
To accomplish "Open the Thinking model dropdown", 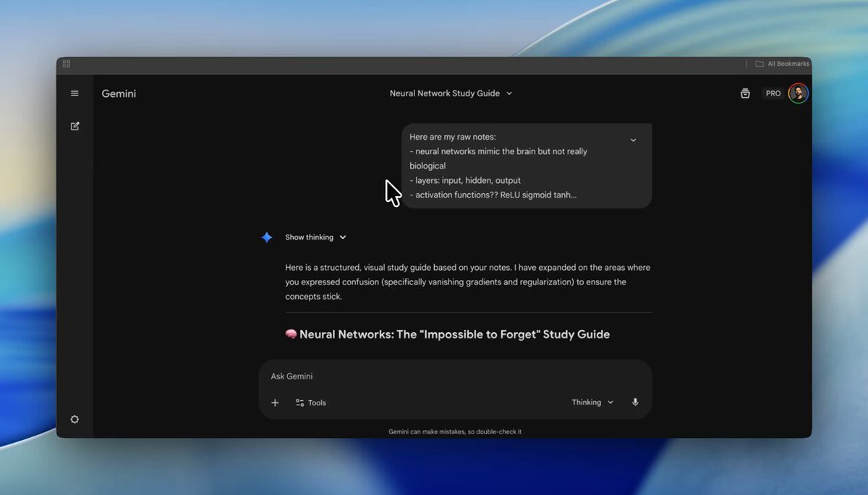I will click(592, 402).
